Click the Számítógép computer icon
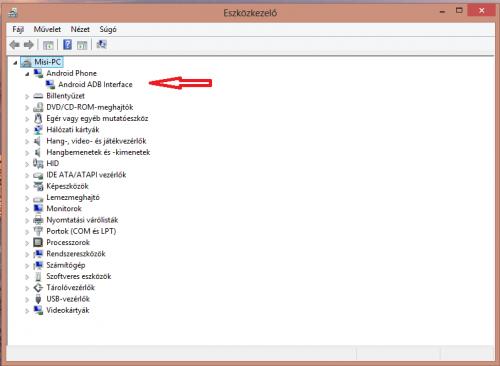Image resolution: width=500 pixels, height=366 pixels. pyautogui.click(x=38, y=265)
